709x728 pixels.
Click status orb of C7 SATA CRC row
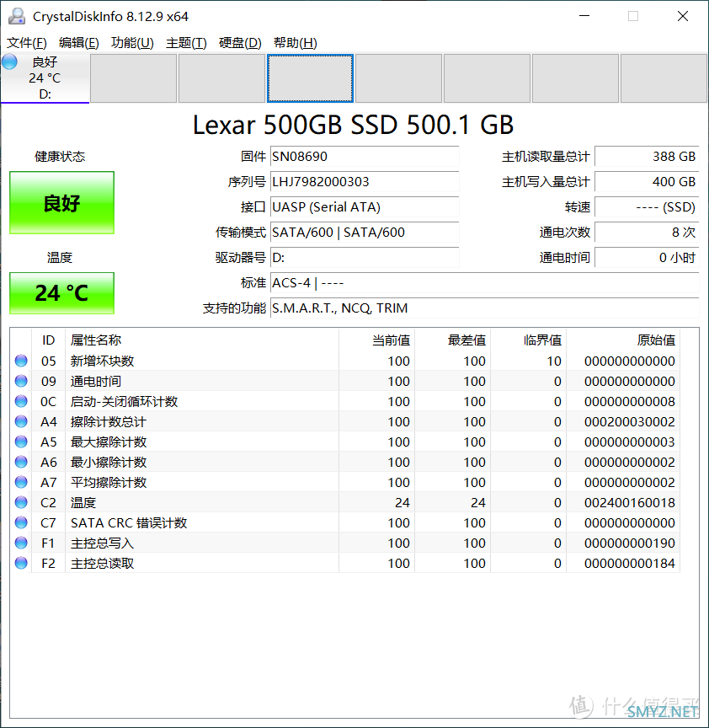click(x=21, y=522)
